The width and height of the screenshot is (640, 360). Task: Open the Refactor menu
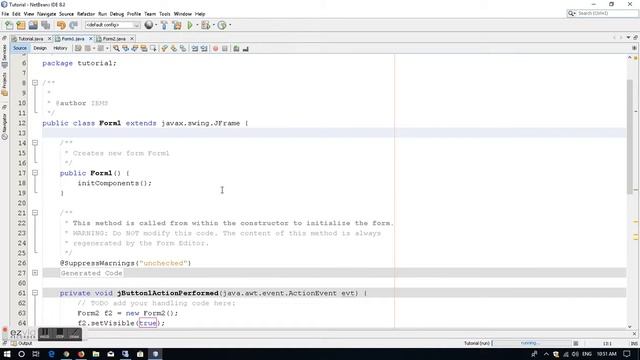tap(86, 14)
